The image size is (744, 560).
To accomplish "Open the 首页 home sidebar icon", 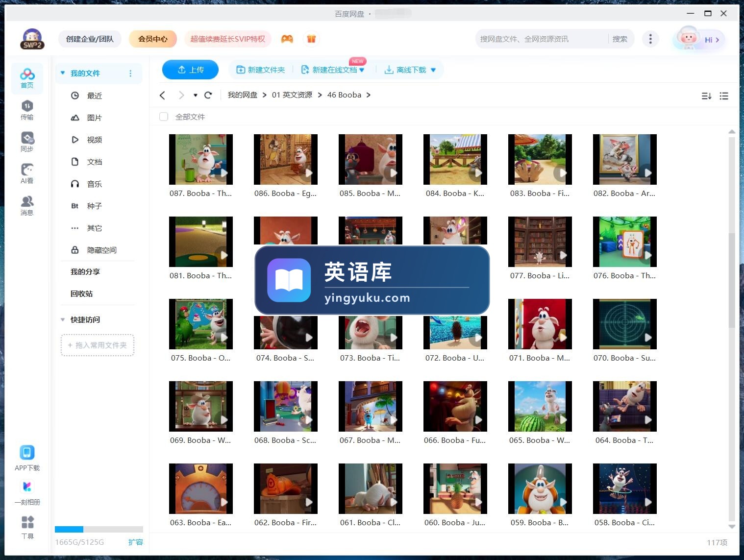I will click(x=27, y=78).
